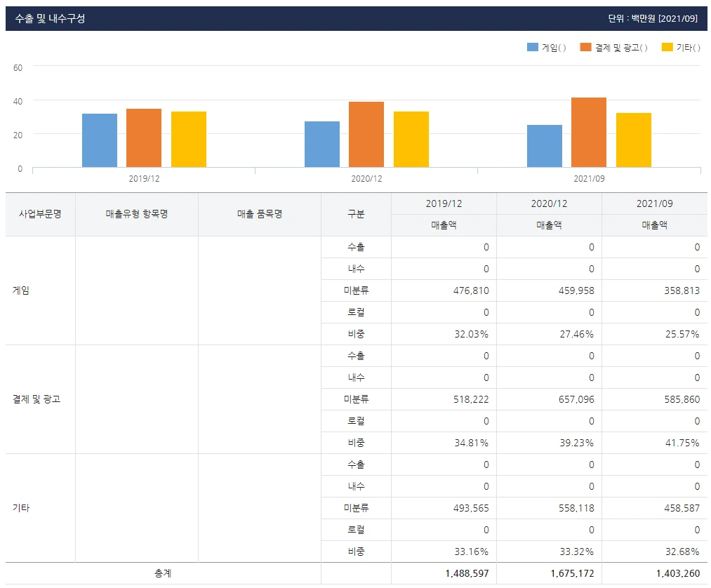This screenshot has width=711, height=588.
Task: Click 비중 label in the 게임 section
Action: 356,334
